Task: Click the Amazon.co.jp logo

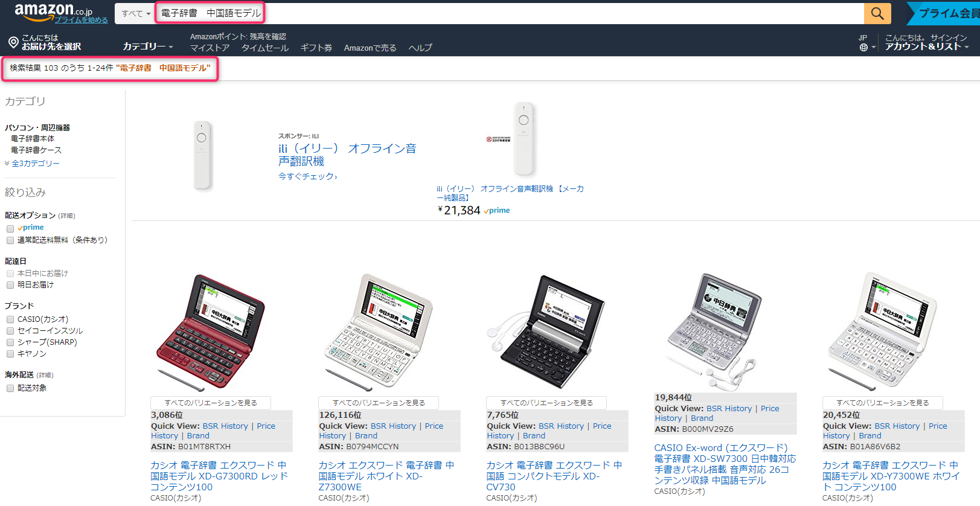Action: point(53,11)
